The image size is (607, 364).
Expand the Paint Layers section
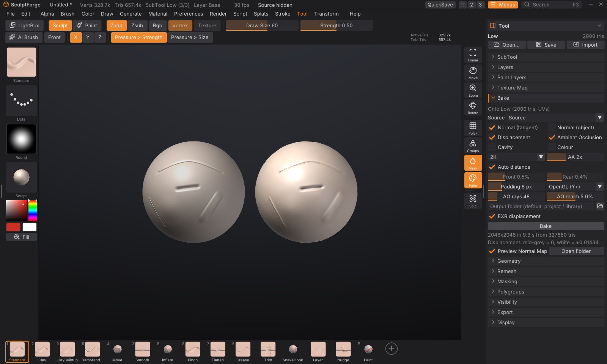(x=546, y=77)
